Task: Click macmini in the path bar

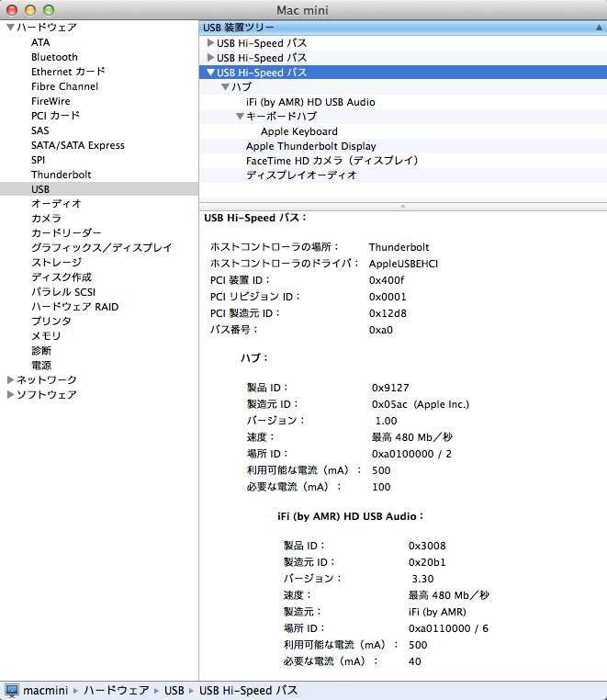Action: coord(46,690)
